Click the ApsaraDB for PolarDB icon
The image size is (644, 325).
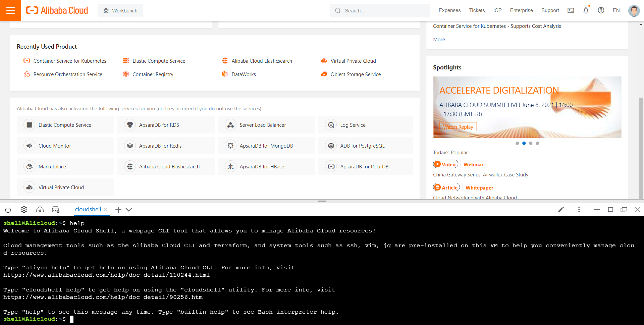[x=331, y=167]
